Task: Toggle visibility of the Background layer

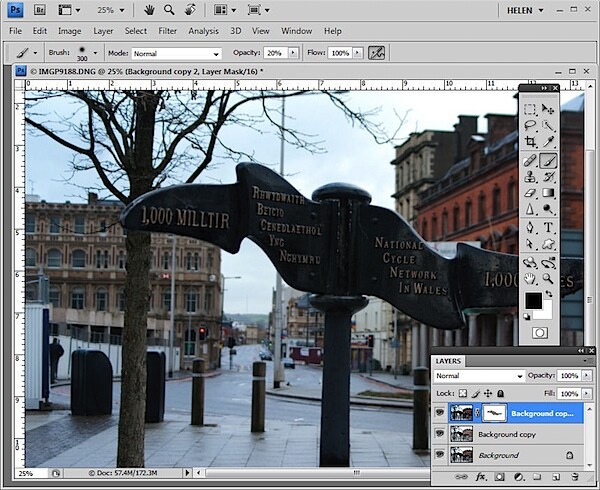Action: [x=440, y=454]
